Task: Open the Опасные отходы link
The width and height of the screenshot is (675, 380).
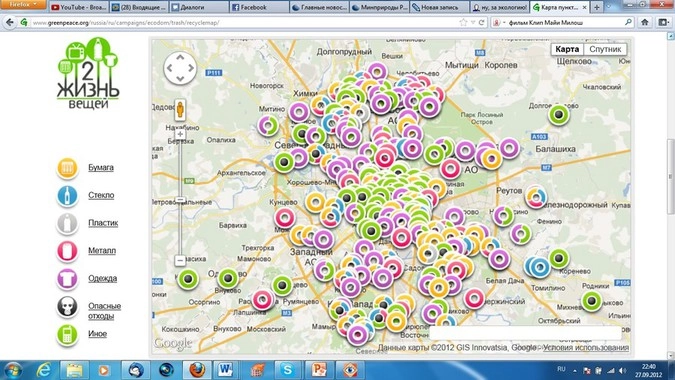Action: (104, 311)
